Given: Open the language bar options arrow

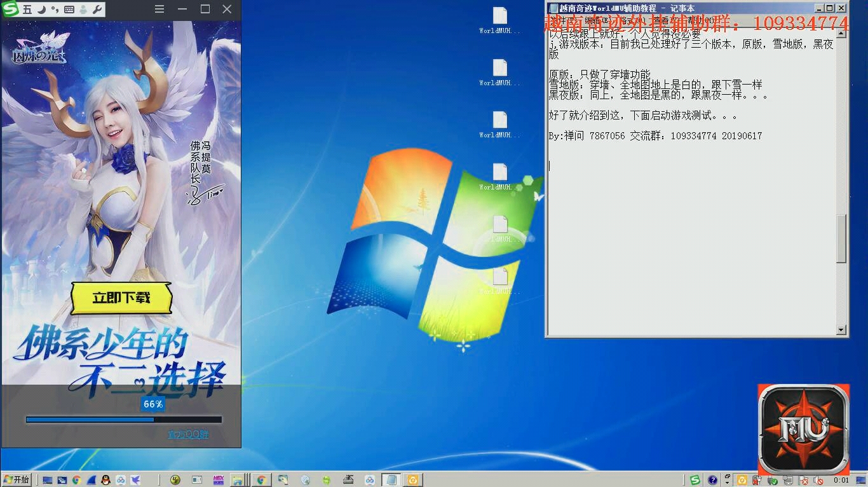Looking at the screenshot, I should coord(727,483).
